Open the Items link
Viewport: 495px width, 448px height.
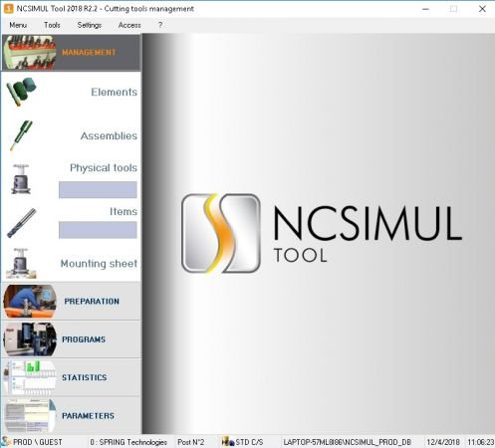tap(124, 211)
